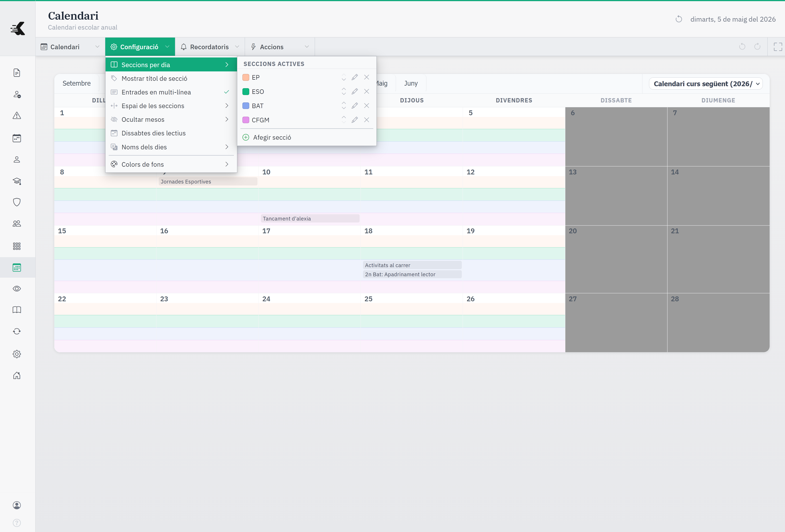This screenshot has height=532, width=785.
Task: Open the open book sidebar icon
Action: click(x=17, y=310)
